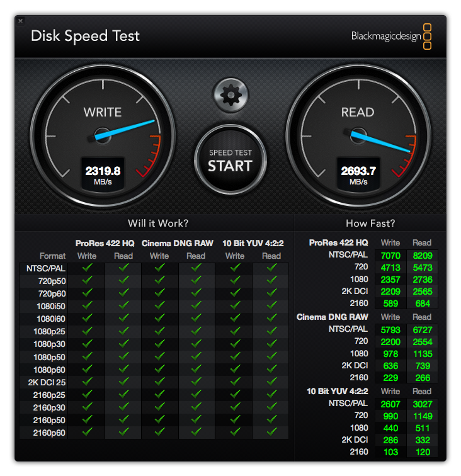Click the Blackmagicdesign logo

(391, 36)
